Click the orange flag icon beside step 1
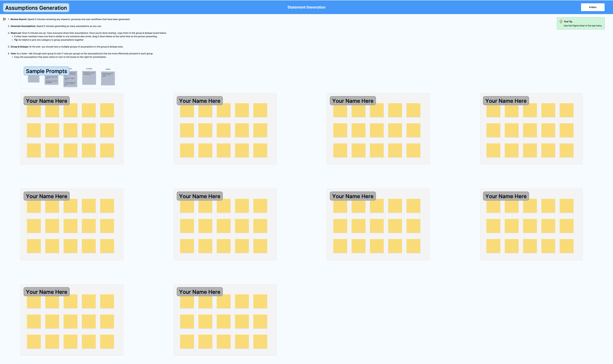Screen dimensions: 613x364 point(5,19)
